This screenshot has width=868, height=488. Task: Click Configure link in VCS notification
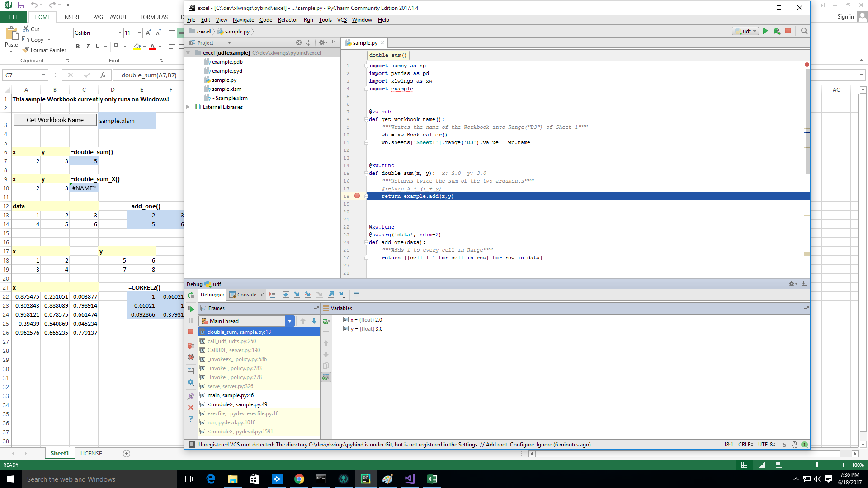click(522, 445)
